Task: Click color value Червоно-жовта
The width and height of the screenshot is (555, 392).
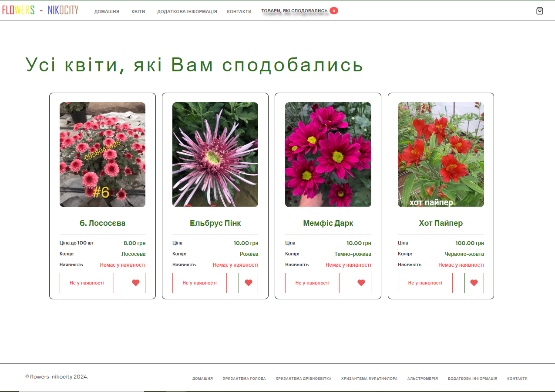Action: [x=464, y=254]
